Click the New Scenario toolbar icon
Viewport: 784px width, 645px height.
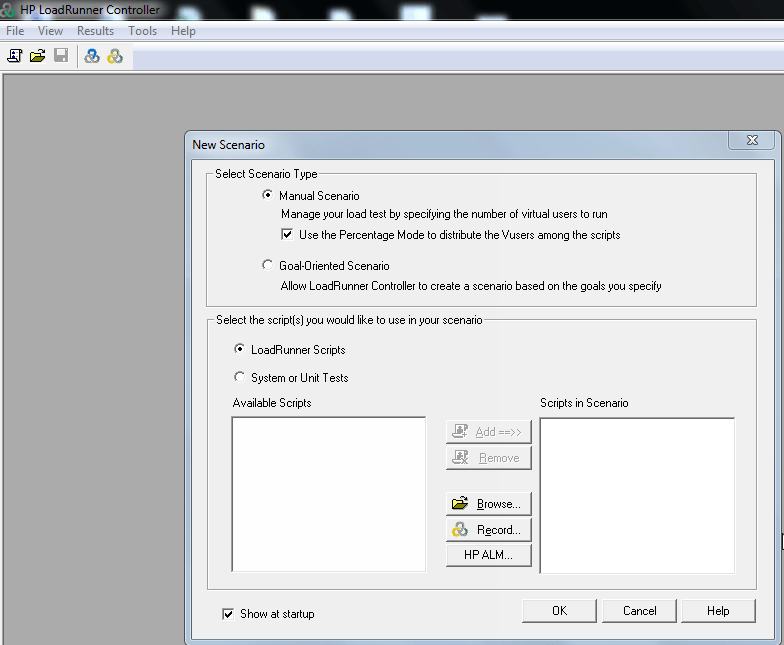pos(14,56)
